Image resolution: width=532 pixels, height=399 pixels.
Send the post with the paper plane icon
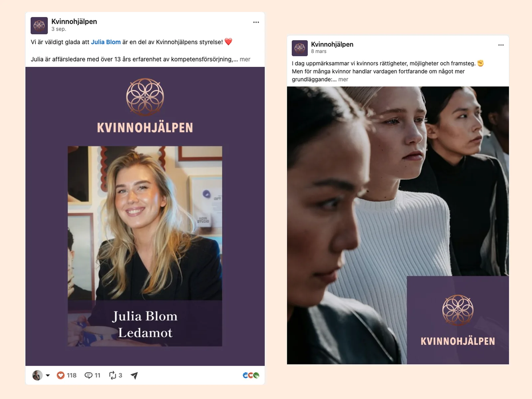134,375
